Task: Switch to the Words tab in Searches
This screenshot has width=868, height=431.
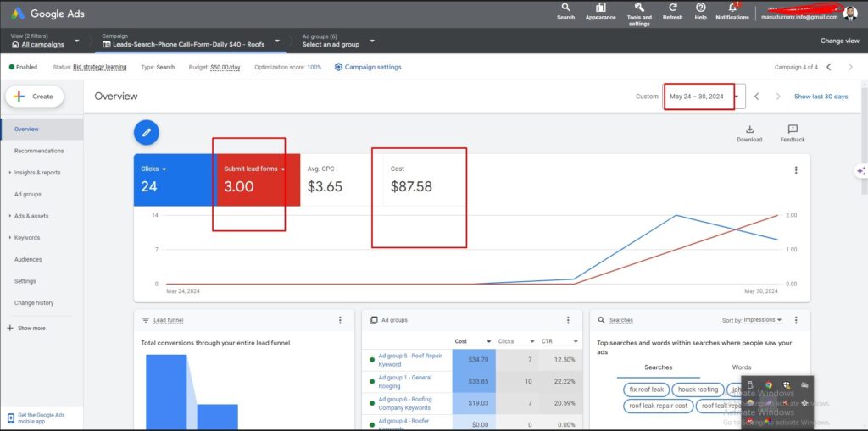Action: pyautogui.click(x=741, y=367)
